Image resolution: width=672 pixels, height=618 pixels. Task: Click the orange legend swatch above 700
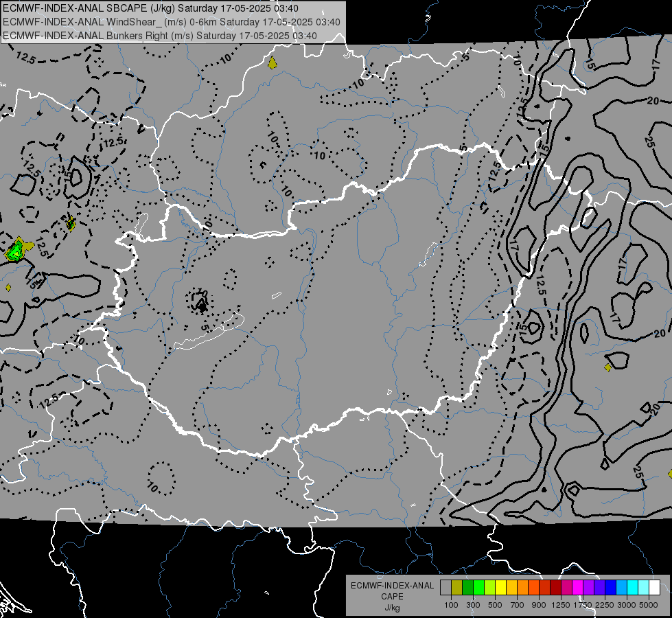pyautogui.click(x=522, y=587)
